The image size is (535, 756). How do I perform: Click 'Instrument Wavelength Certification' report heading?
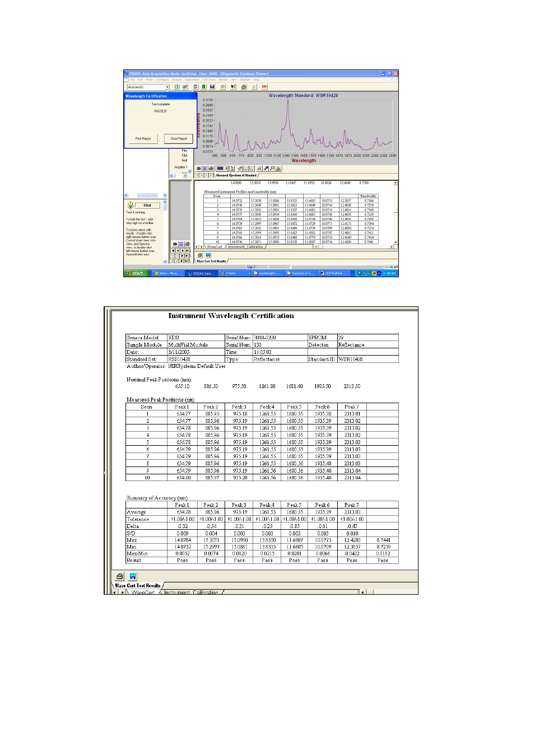coord(231,316)
